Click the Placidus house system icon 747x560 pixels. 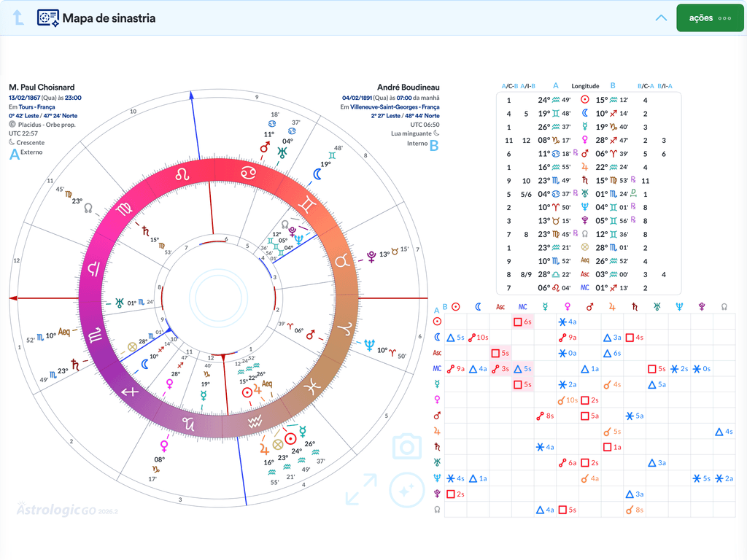point(12,124)
